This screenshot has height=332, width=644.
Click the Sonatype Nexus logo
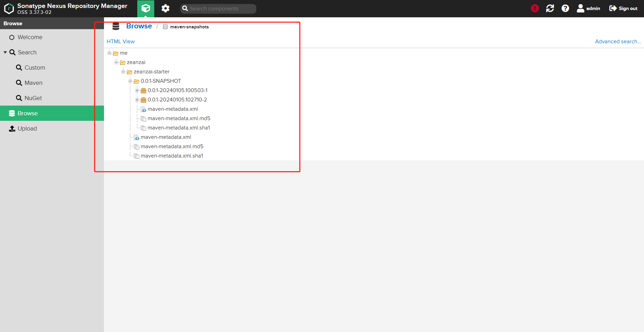click(9, 9)
